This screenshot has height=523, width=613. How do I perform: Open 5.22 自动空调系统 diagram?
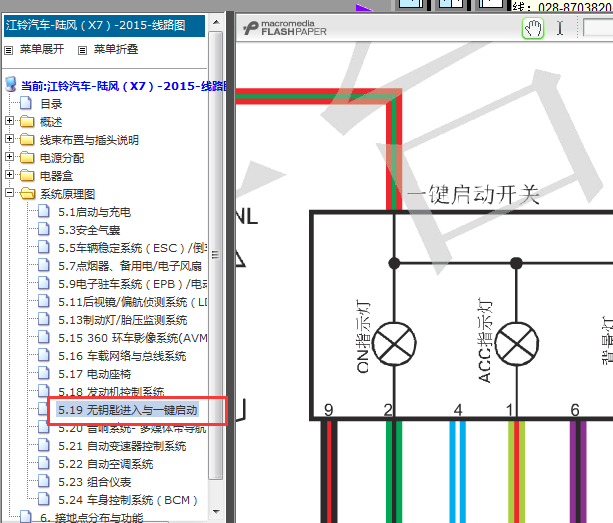pyautogui.click(x=106, y=464)
